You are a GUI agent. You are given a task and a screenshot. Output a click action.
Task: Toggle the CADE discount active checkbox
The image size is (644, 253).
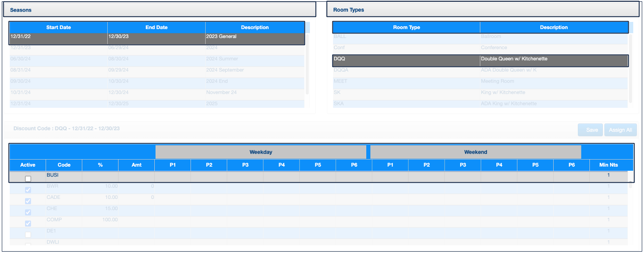point(28,201)
